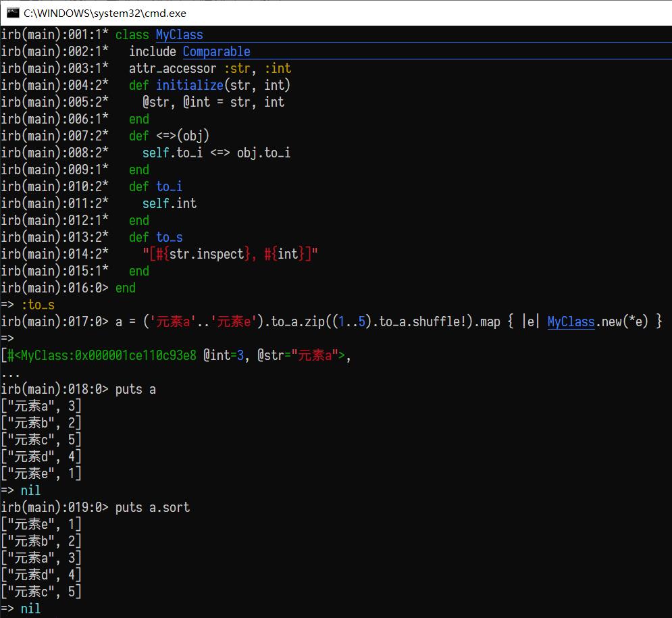
Task: Click the object id 0x000001ce110c93e8
Action: [x=136, y=356]
